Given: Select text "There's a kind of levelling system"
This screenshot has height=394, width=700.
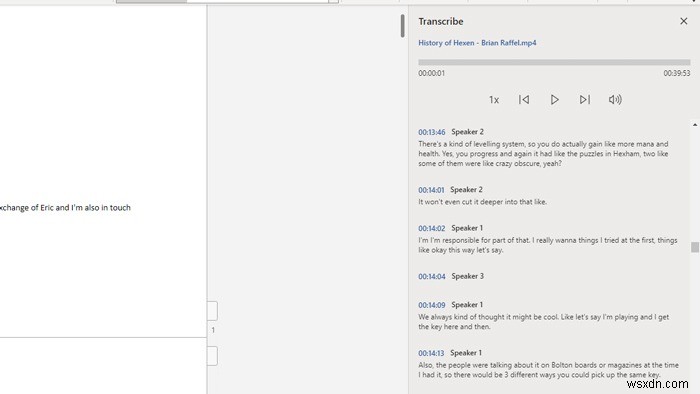Looking at the screenshot, I should pos(471,144).
